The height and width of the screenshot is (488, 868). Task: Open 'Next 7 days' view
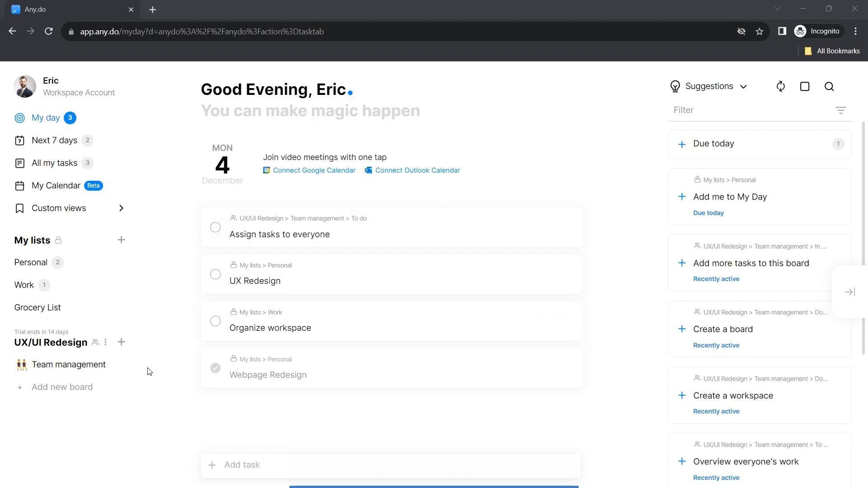tap(54, 141)
